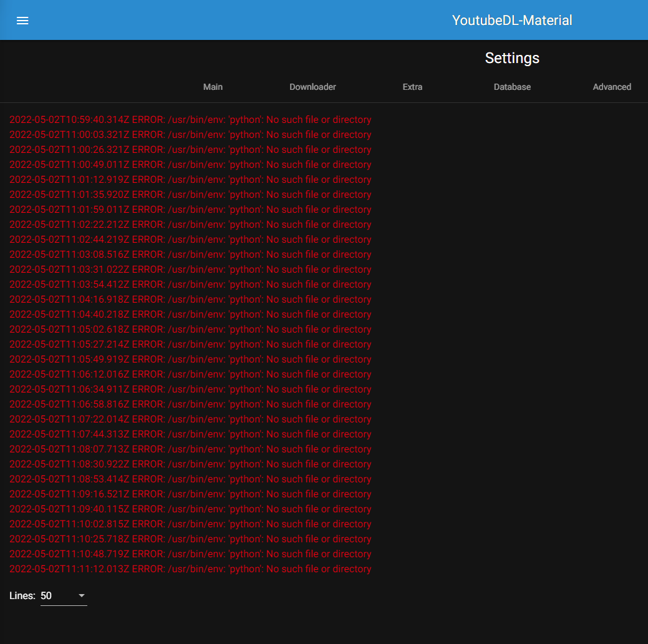Click the error entry from 11:00:03
This screenshot has width=648, height=644.
point(190,134)
